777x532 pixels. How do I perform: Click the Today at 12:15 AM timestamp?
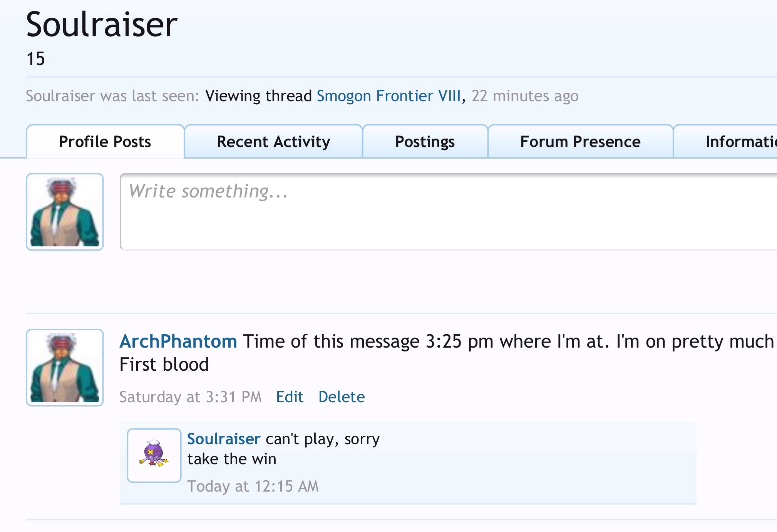tap(253, 486)
